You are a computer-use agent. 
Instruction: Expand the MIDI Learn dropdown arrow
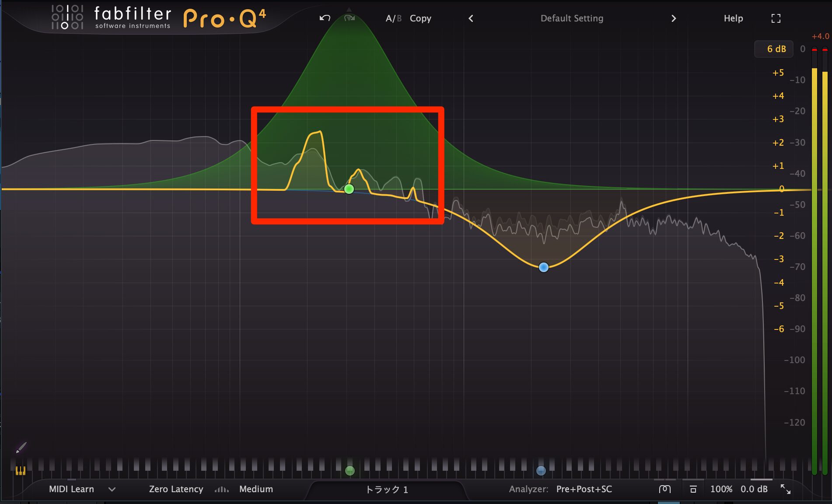coord(112,490)
